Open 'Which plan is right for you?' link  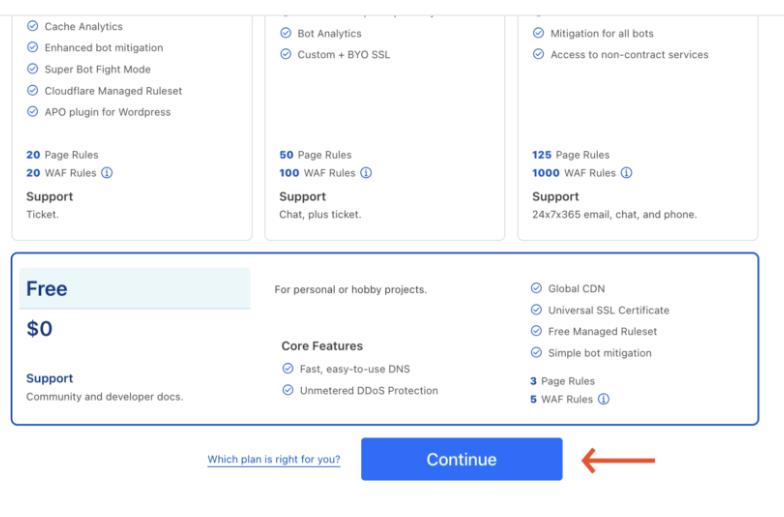(x=273, y=460)
